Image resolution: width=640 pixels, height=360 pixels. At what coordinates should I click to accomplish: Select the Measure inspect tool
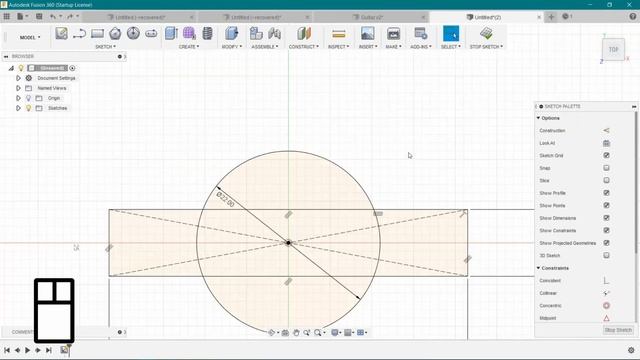339,33
